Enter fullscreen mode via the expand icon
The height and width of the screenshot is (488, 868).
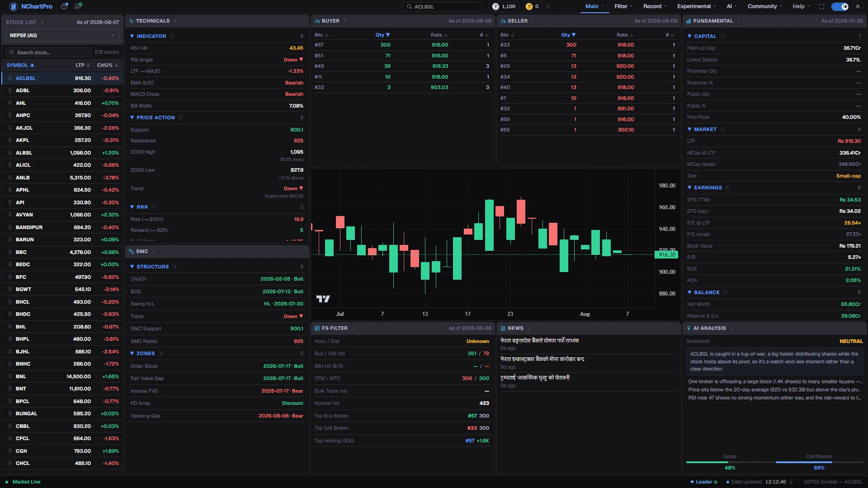tap(821, 6)
